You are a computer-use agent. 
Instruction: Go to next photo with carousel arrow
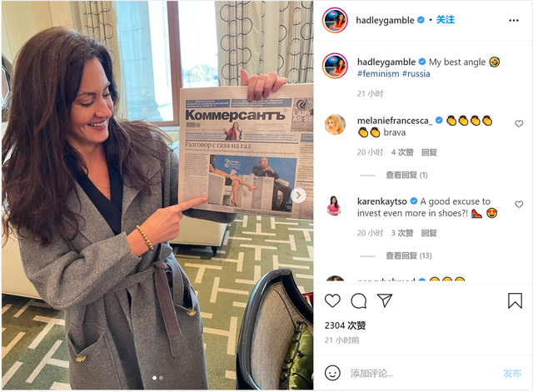pyautogui.click(x=298, y=196)
